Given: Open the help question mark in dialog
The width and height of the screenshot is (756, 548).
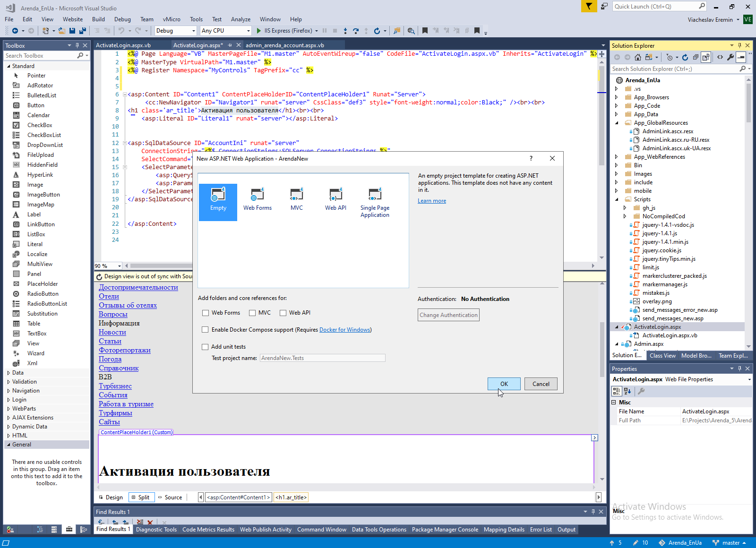Looking at the screenshot, I should [531, 158].
